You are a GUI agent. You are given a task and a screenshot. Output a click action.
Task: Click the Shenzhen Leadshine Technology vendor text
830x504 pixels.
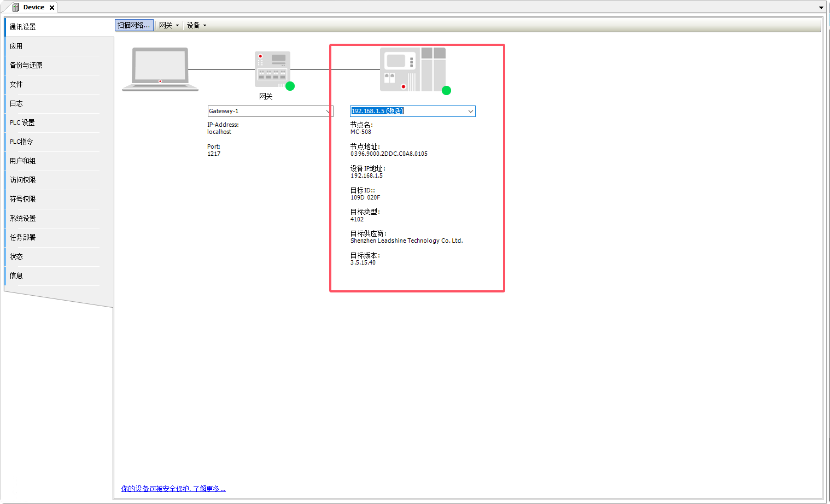pos(407,241)
